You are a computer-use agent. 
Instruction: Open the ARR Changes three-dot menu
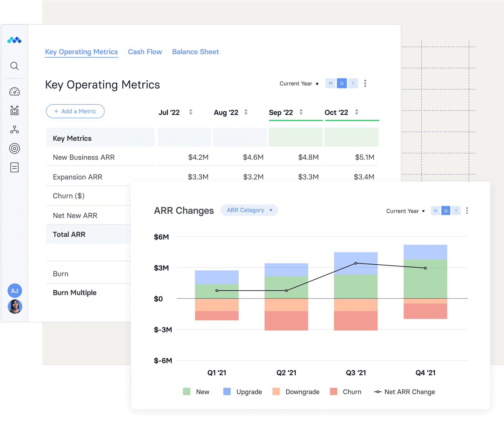click(x=467, y=210)
